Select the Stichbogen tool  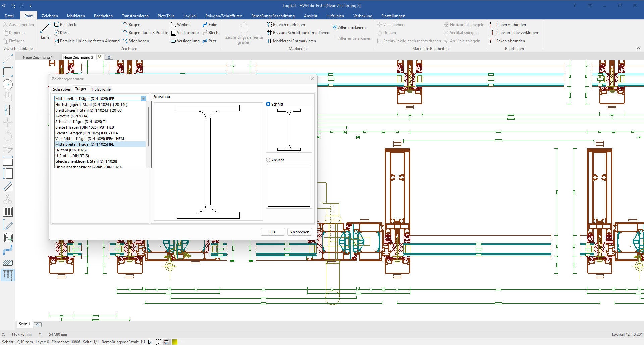(136, 41)
